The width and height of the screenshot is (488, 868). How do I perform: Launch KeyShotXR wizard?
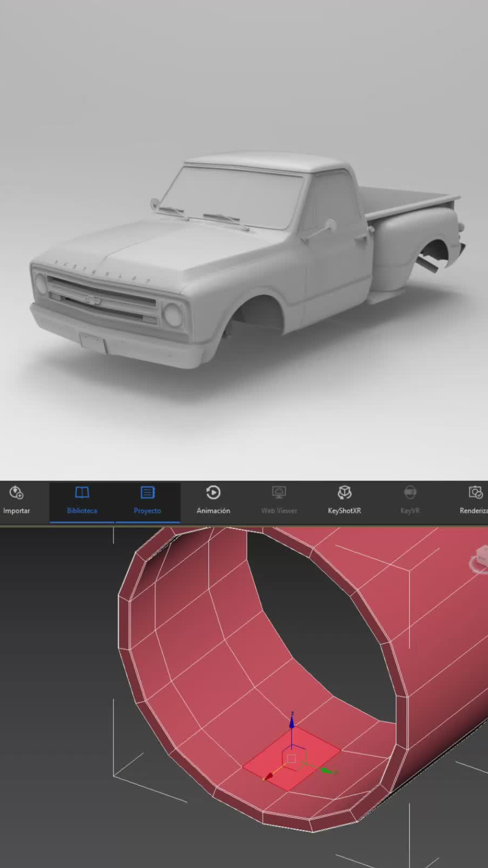(344, 500)
